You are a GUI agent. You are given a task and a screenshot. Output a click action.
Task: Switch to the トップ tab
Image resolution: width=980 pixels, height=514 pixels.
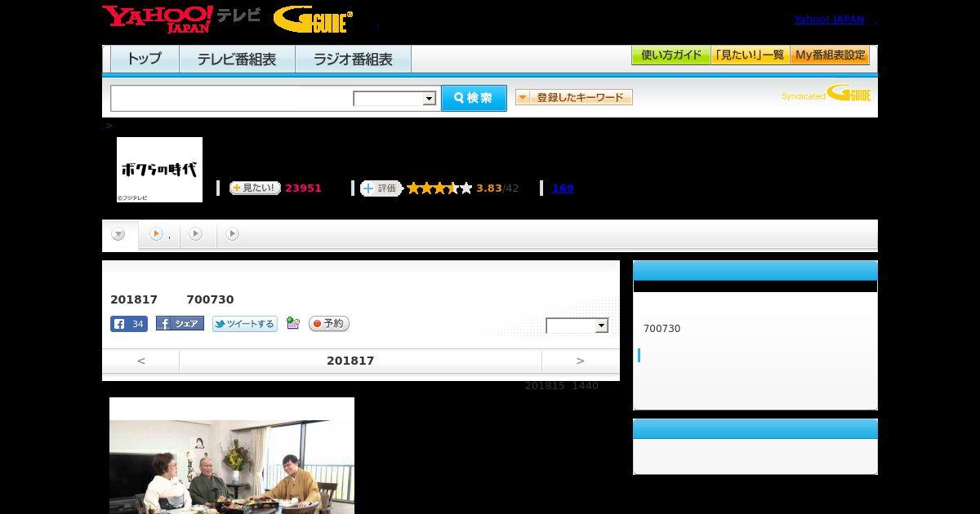[x=145, y=59]
